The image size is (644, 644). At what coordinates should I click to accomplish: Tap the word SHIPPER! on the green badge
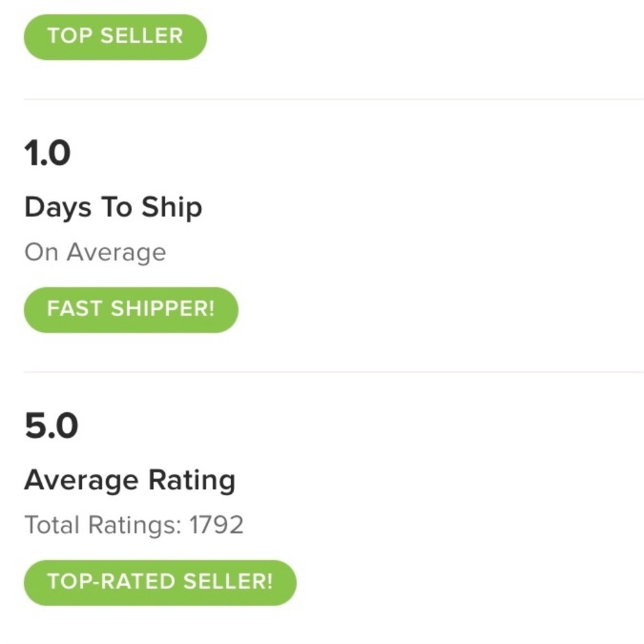point(162,310)
